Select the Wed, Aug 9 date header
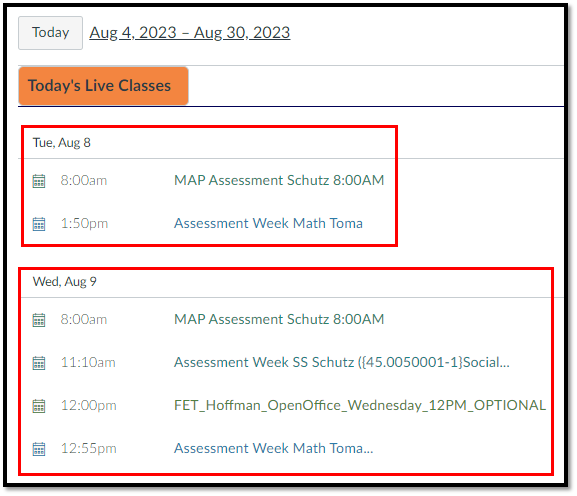 click(64, 282)
